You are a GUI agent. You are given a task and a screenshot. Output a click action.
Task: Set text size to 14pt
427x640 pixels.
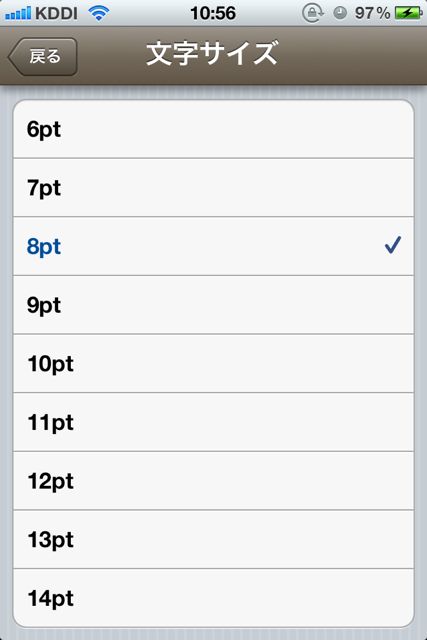[x=214, y=598]
